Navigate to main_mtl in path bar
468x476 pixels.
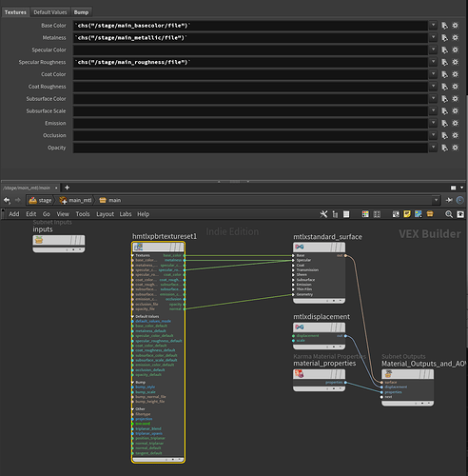click(x=75, y=200)
